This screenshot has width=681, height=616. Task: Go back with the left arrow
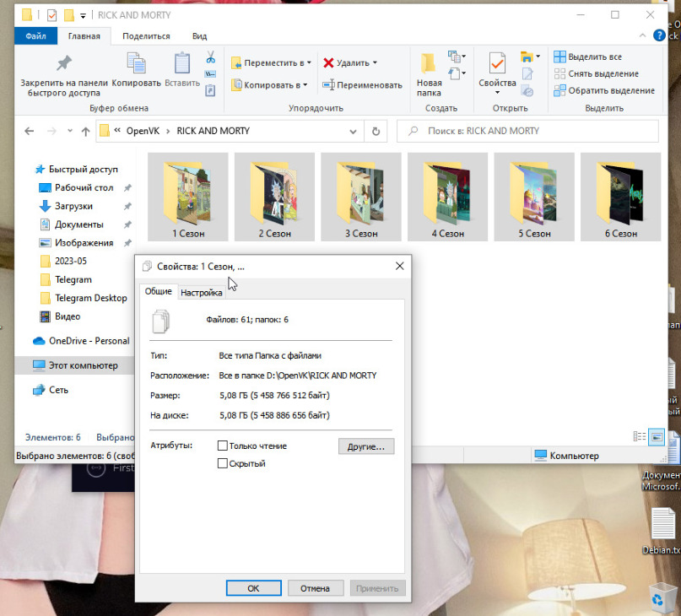pos(29,131)
